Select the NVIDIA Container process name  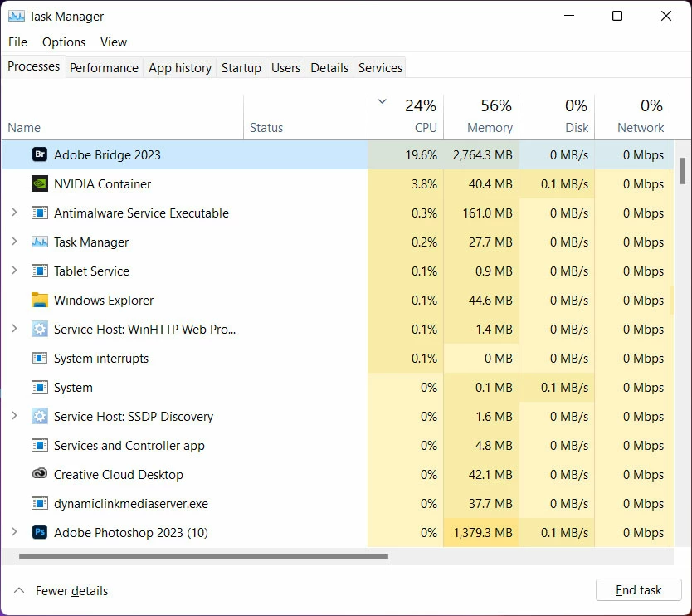[102, 183]
